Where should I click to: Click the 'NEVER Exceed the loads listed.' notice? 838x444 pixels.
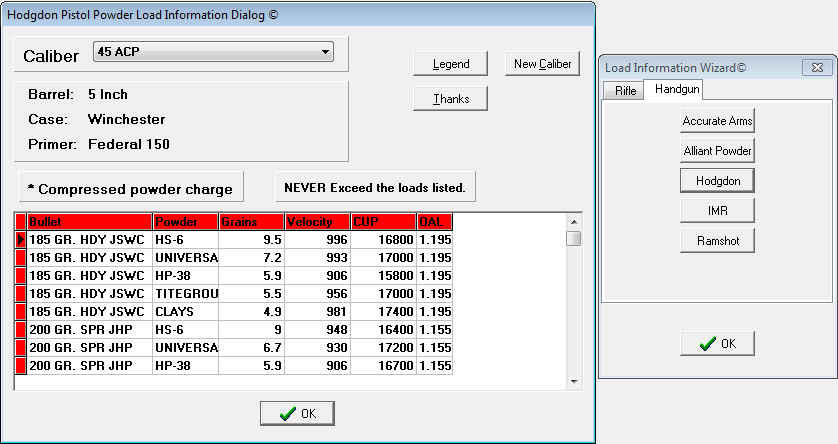click(x=375, y=188)
